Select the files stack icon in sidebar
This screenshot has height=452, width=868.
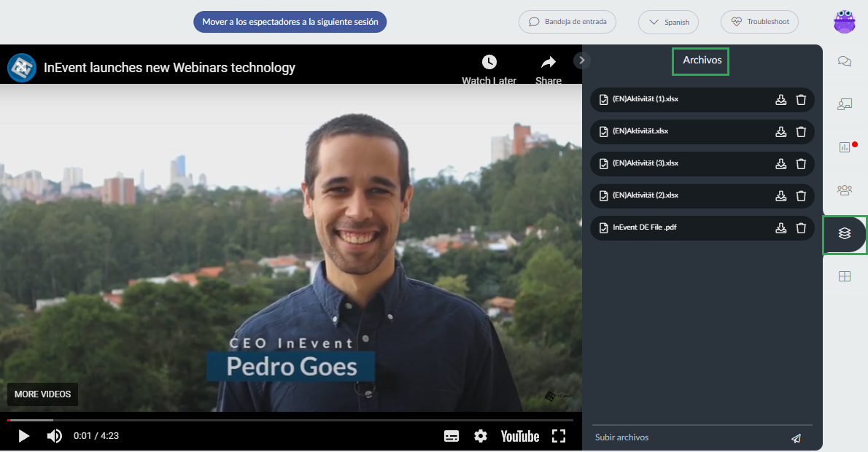tap(844, 233)
